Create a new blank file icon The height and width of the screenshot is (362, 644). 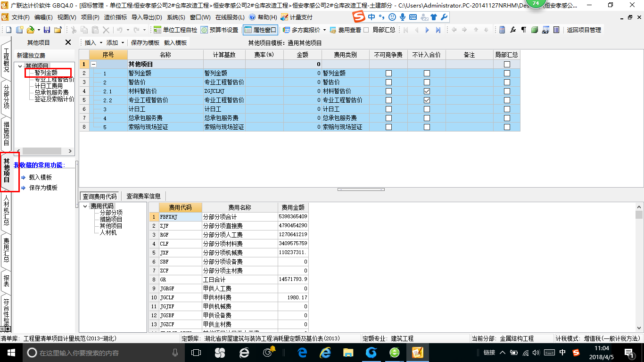click(x=8, y=30)
